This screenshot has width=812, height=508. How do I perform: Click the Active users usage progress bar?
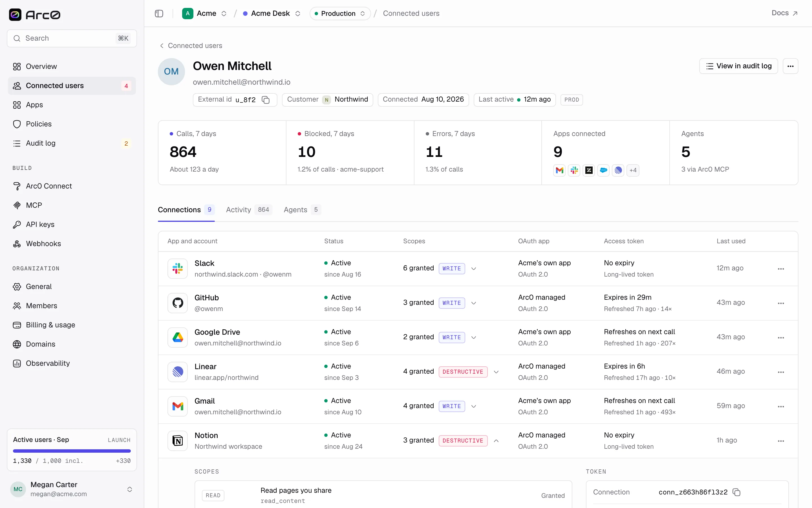[72, 451]
